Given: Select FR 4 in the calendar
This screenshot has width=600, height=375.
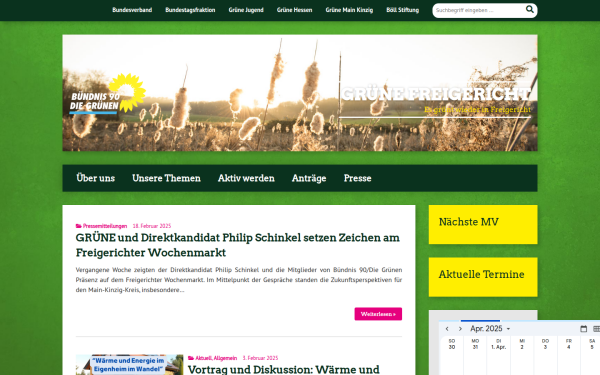Looking at the screenshot, I should [x=569, y=344].
